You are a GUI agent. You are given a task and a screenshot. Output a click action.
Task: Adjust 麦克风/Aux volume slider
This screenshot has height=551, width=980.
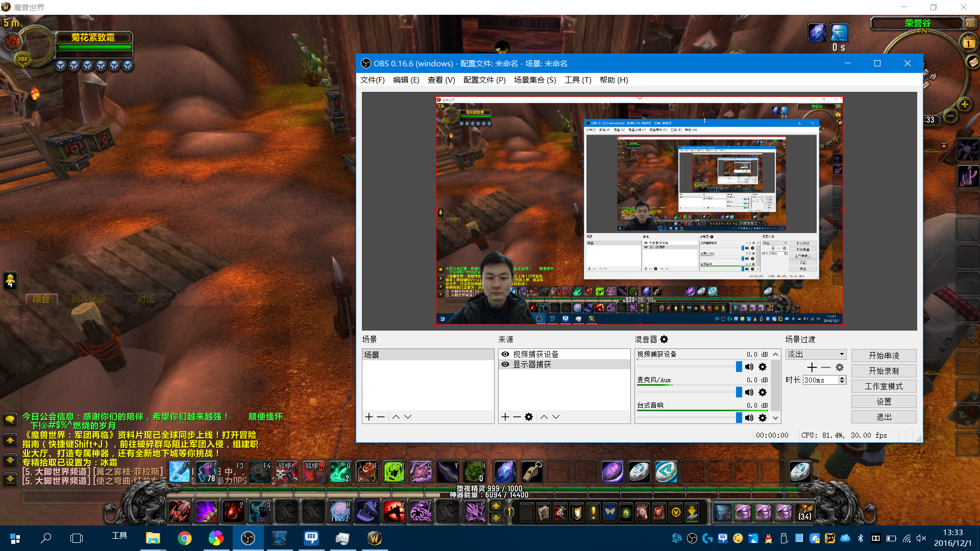point(689,392)
